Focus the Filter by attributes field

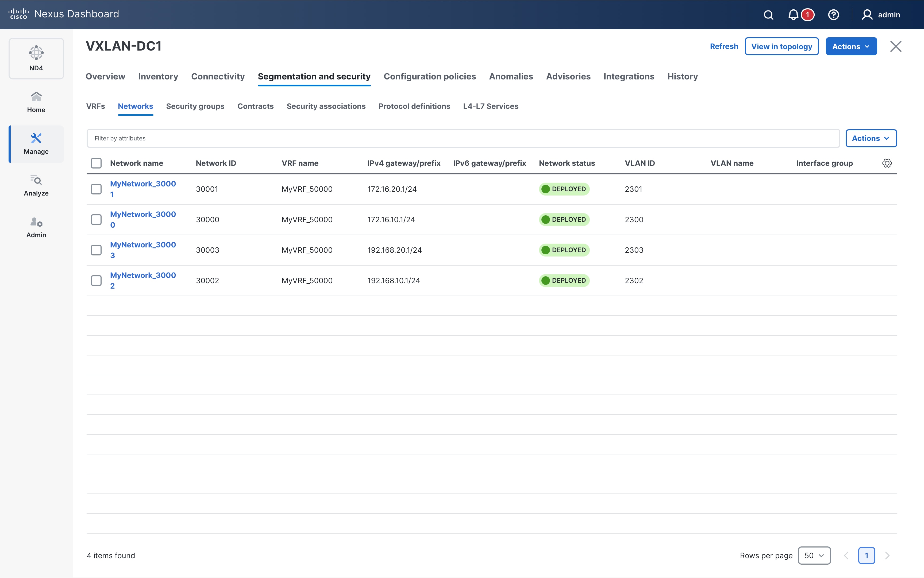pos(463,138)
